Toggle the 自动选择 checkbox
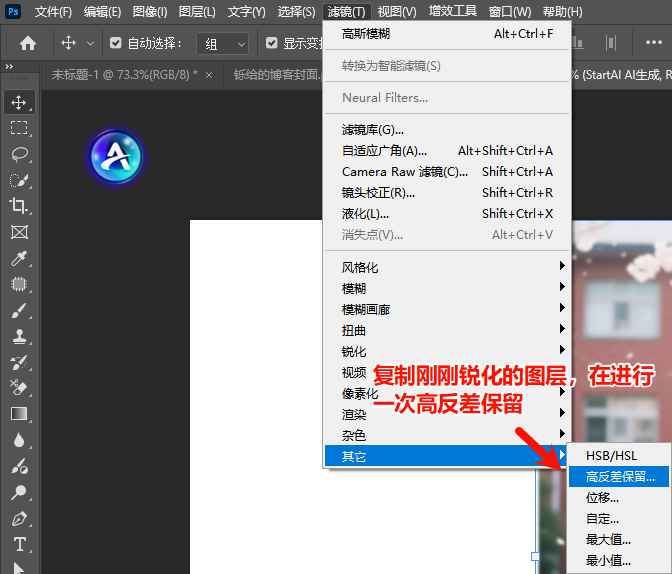672x574 pixels. [116, 43]
